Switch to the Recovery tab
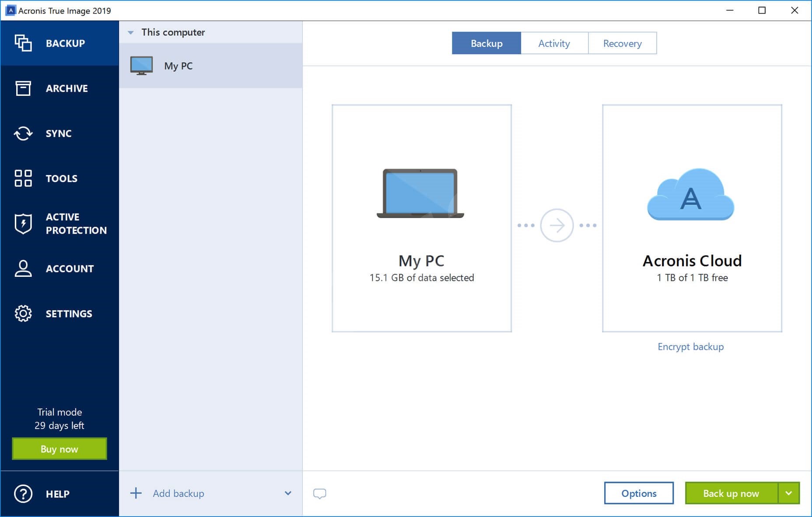The image size is (812, 517). coord(623,43)
